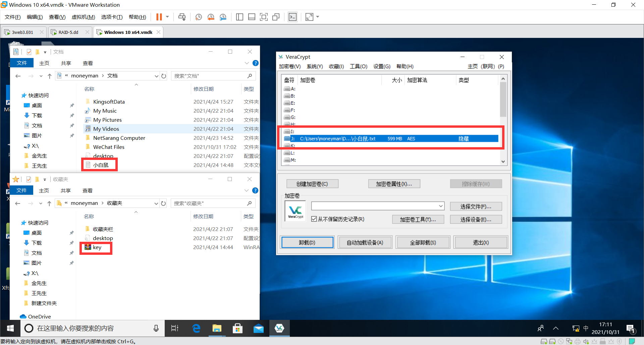Switch to Unity mode icon
This screenshot has width=644, height=345.
coord(276,17)
